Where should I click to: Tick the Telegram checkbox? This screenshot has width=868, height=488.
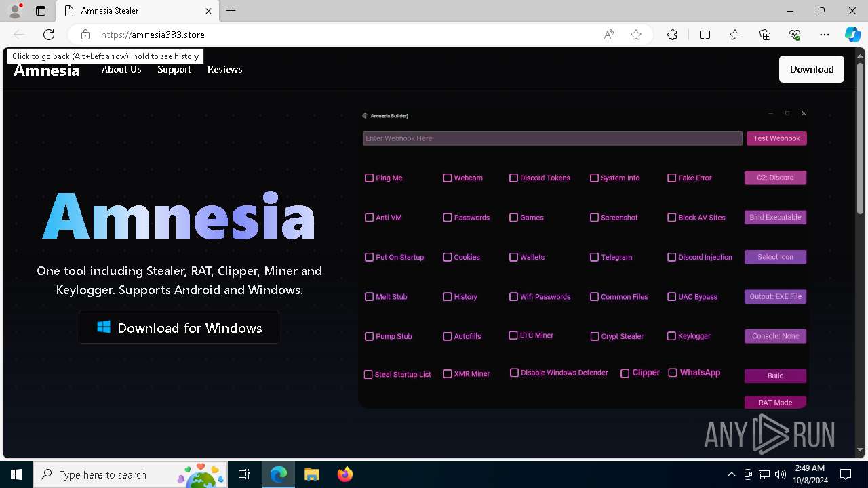coord(594,257)
